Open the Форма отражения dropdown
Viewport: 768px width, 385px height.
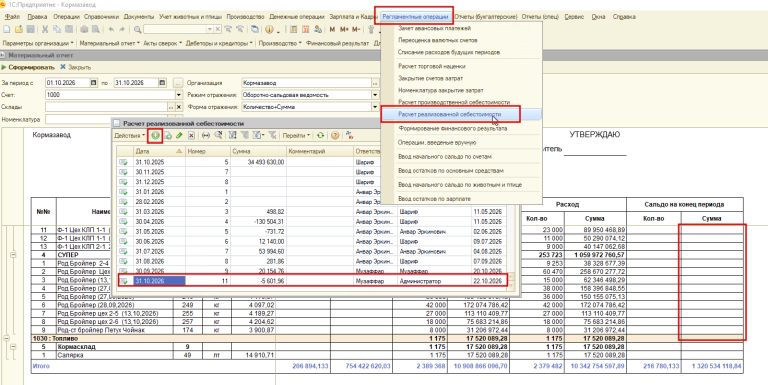click(x=375, y=106)
